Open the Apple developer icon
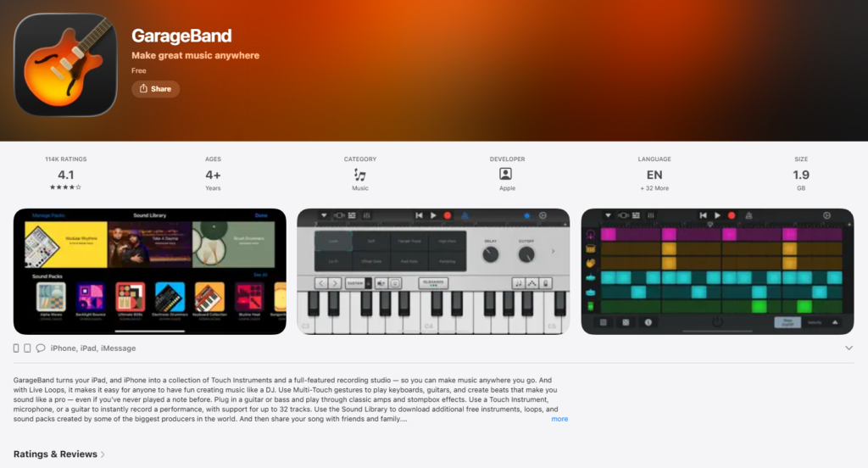868x468 pixels. tap(505, 174)
